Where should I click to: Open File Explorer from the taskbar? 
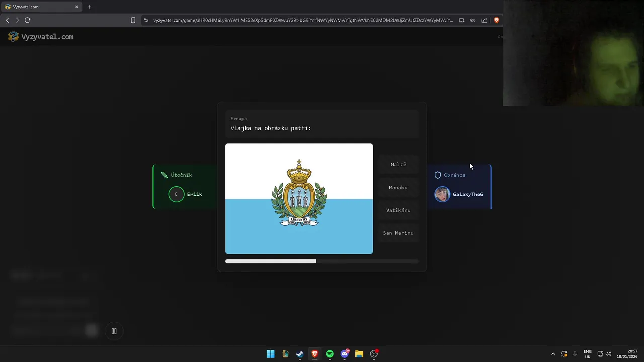[359, 354]
